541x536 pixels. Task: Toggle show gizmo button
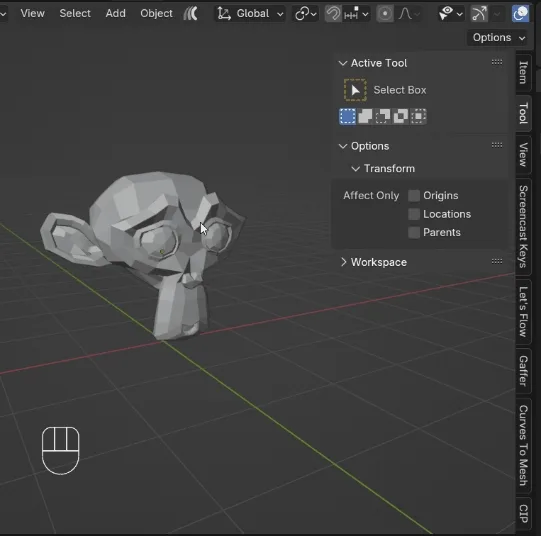click(x=479, y=14)
